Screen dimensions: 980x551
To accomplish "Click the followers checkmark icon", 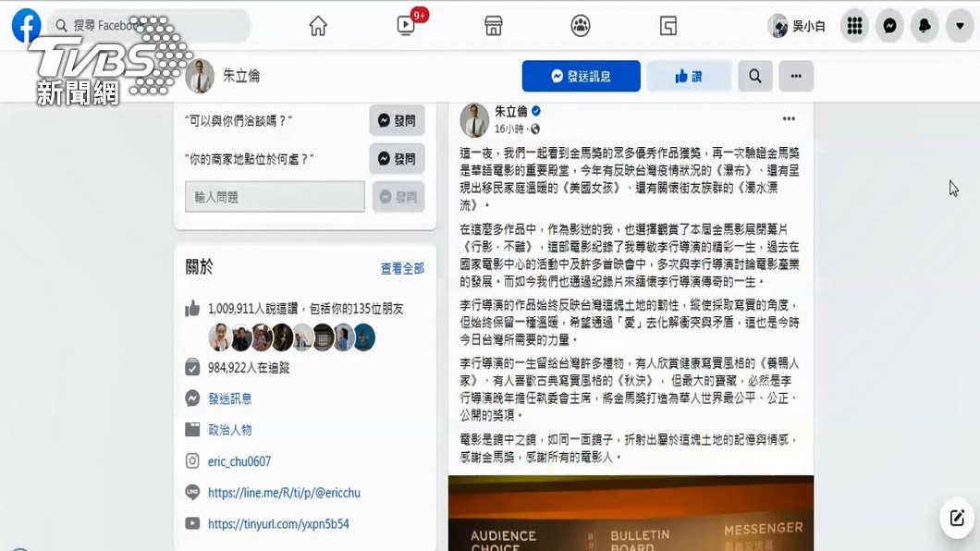I will click(192, 367).
